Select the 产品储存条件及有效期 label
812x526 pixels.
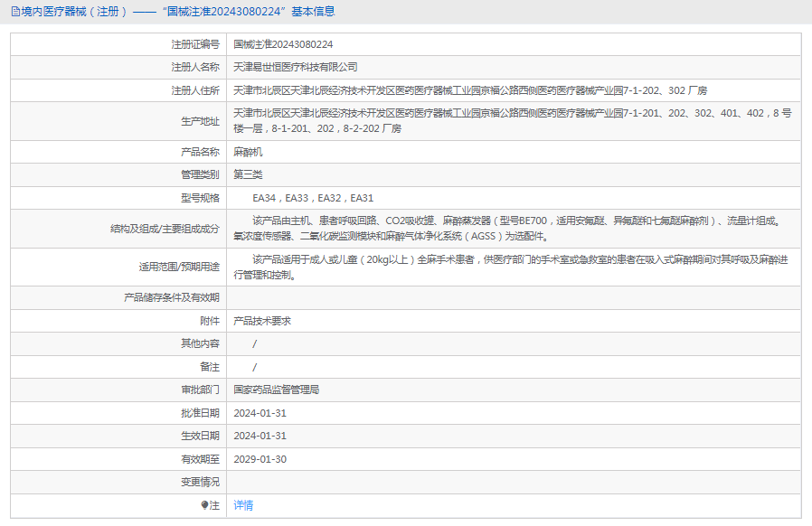172,297
